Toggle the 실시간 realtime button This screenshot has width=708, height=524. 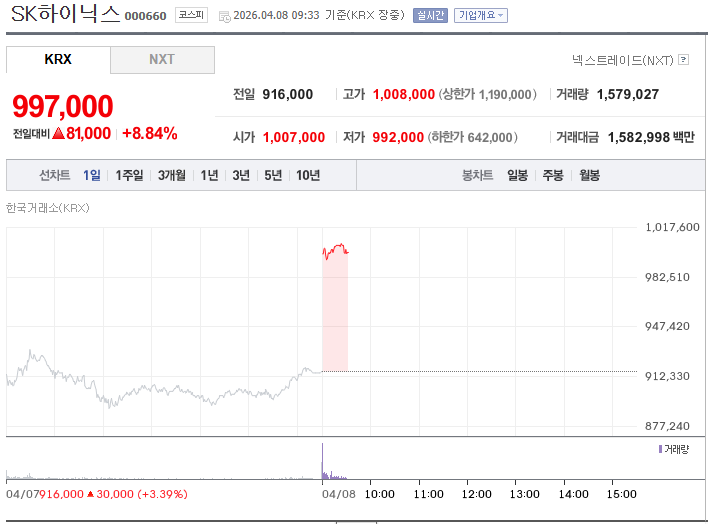click(430, 15)
